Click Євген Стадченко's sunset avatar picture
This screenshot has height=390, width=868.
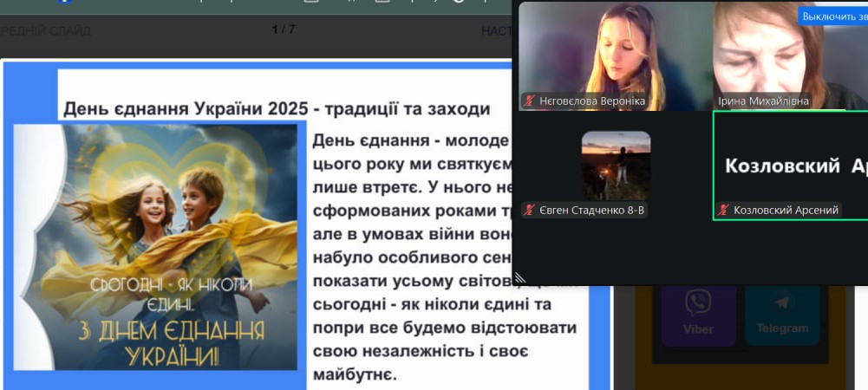pos(616,165)
